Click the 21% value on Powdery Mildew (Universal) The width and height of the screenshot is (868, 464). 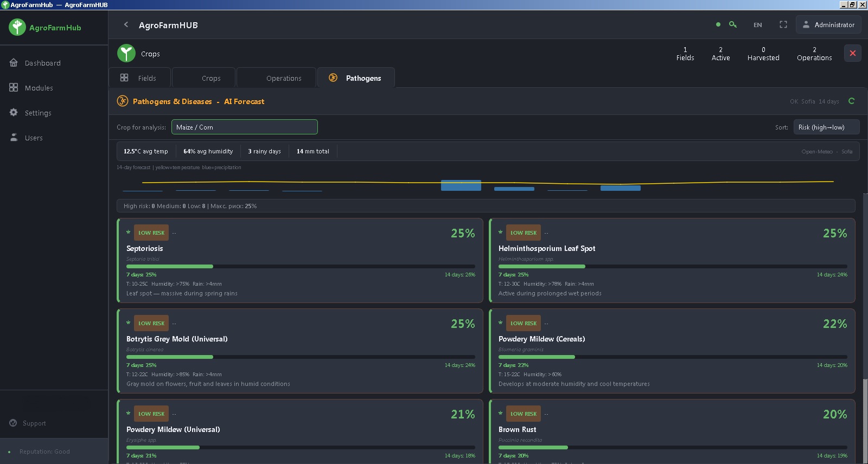coord(463,414)
